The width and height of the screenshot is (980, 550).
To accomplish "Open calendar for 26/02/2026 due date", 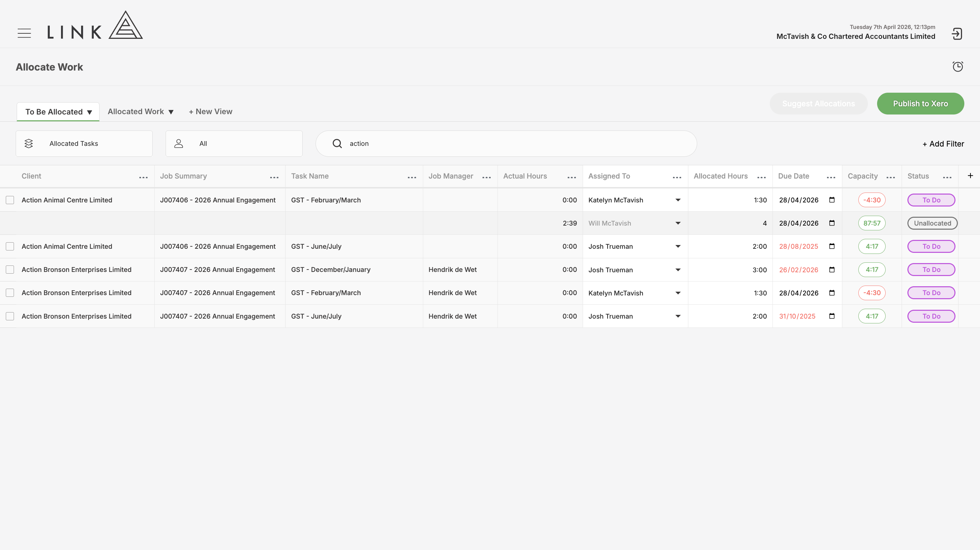I will tap(832, 270).
